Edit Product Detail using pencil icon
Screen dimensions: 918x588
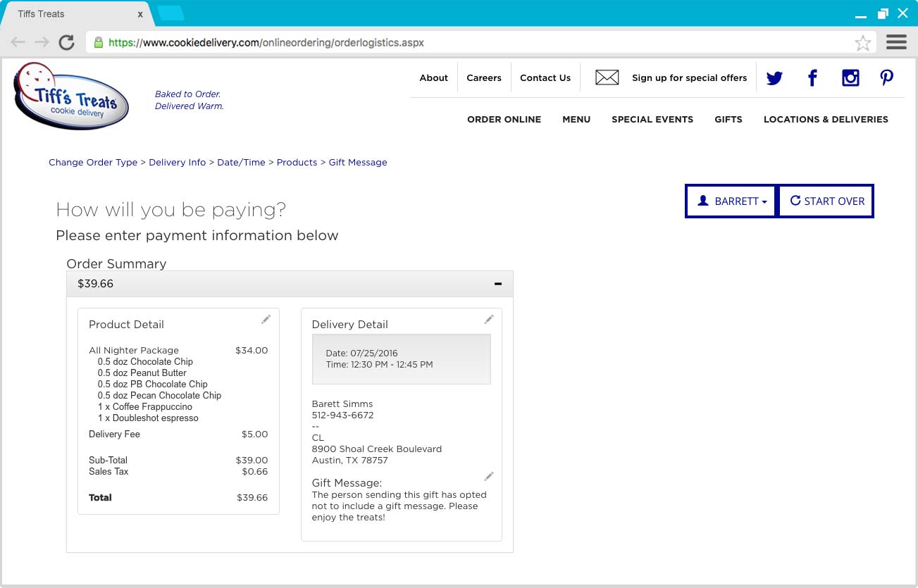point(266,320)
